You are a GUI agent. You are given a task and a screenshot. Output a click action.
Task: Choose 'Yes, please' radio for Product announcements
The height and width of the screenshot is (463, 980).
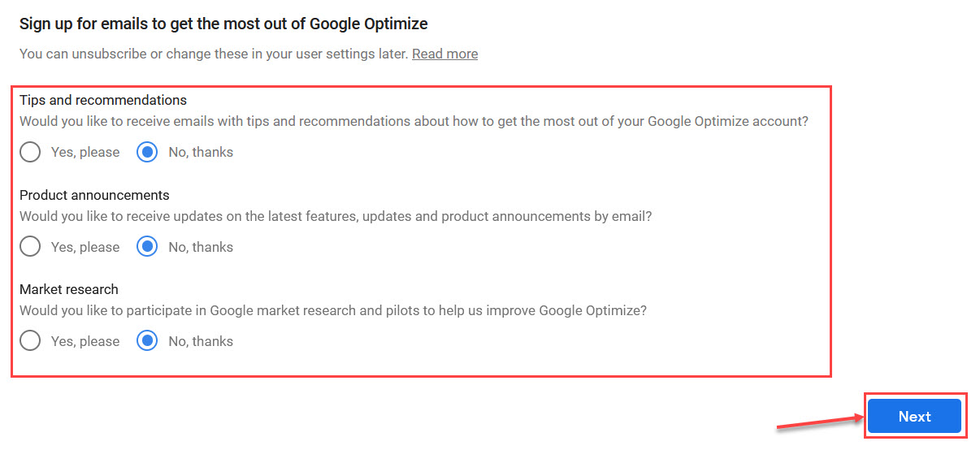[30, 247]
